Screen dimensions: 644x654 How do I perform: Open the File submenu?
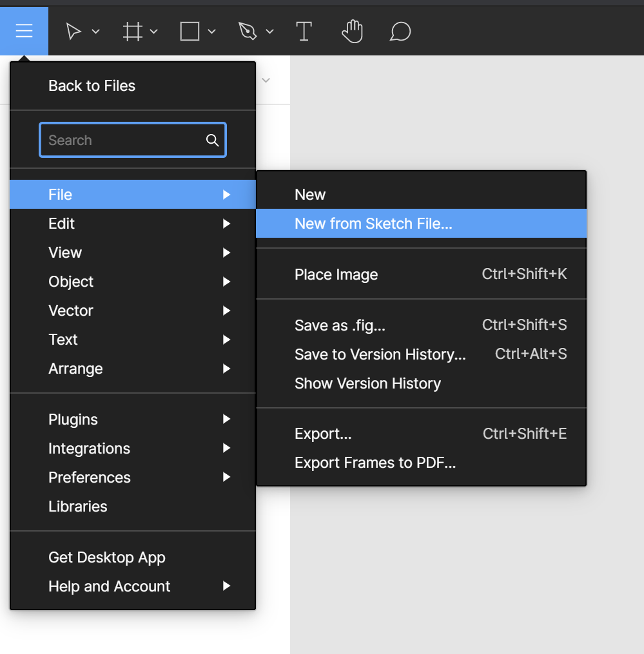click(133, 195)
